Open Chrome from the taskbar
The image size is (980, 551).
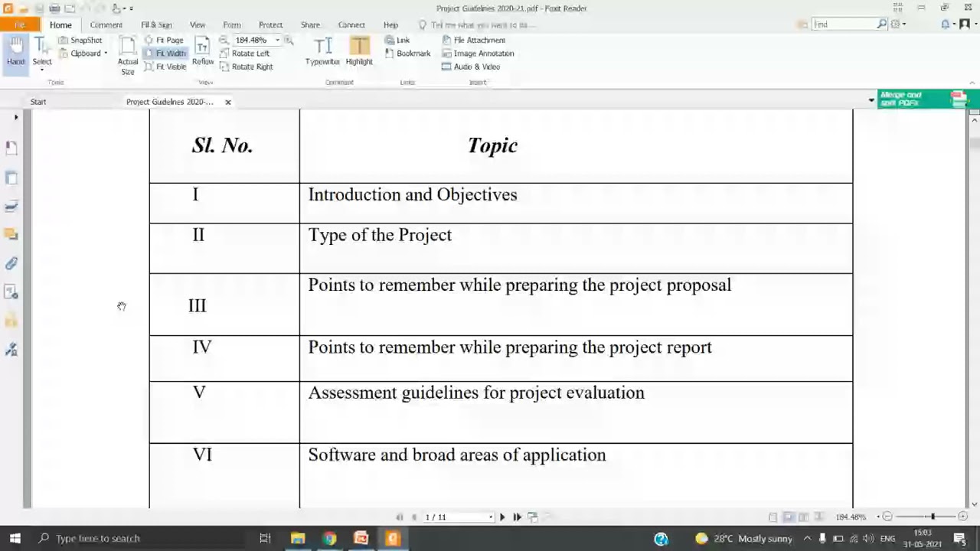(x=329, y=538)
